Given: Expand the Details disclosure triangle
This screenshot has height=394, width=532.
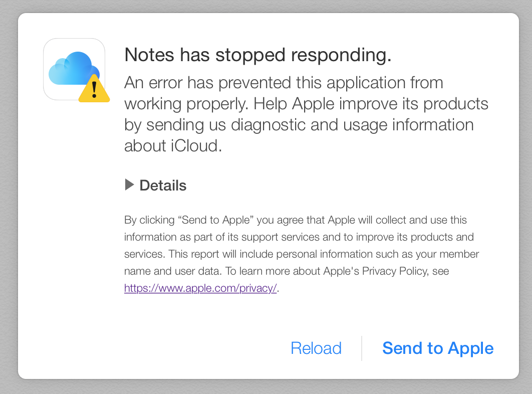Looking at the screenshot, I should (x=129, y=185).
